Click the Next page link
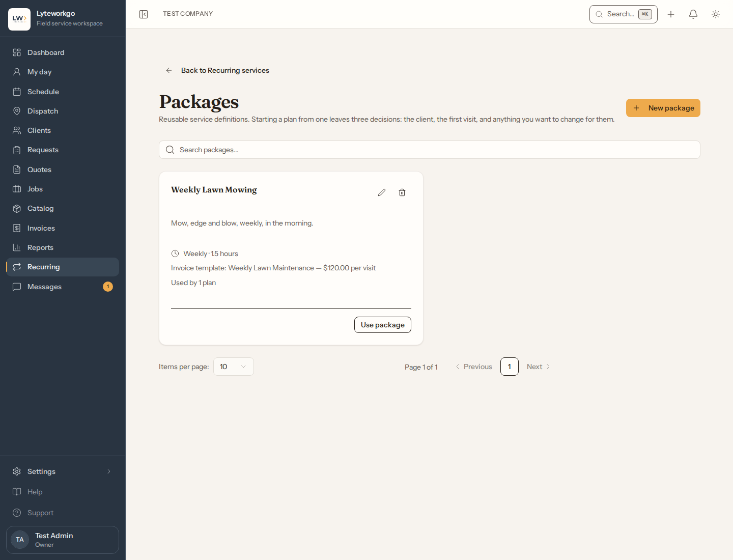Screen dimensions: 733x560 click(x=539, y=367)
